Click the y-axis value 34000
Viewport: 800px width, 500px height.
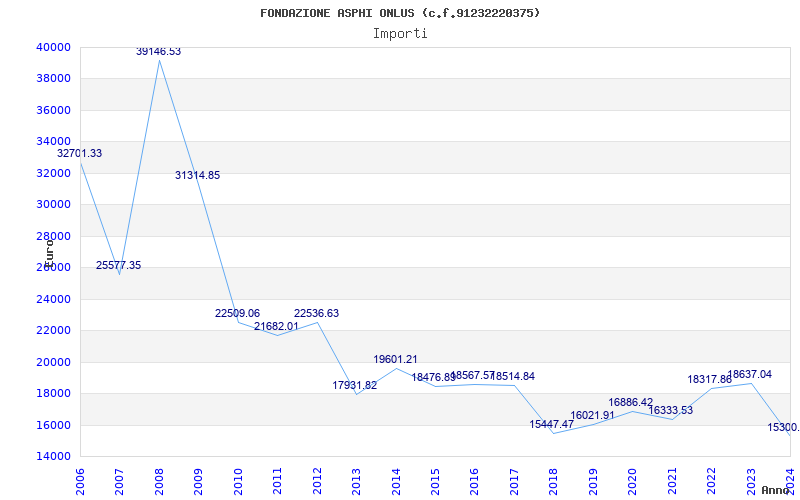point(53,141)
